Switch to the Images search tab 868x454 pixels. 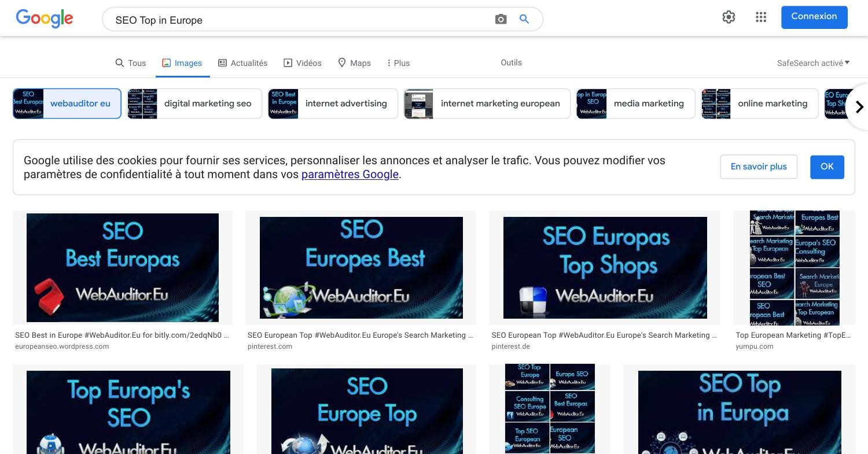[182, 62]
